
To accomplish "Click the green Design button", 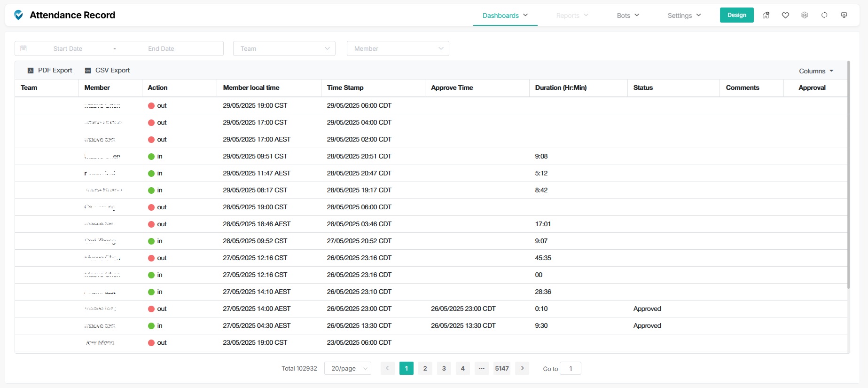I will (x=736, y=15).
